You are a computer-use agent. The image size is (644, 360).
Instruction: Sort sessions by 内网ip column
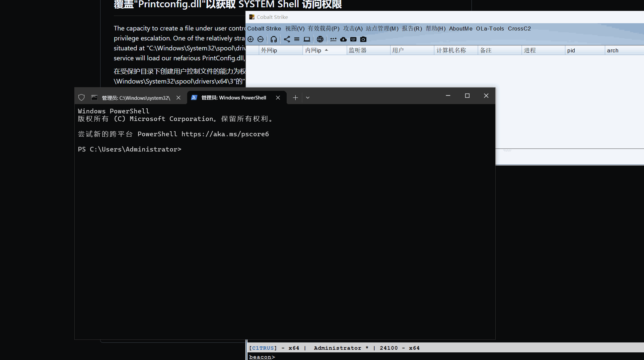pos(324,50)
